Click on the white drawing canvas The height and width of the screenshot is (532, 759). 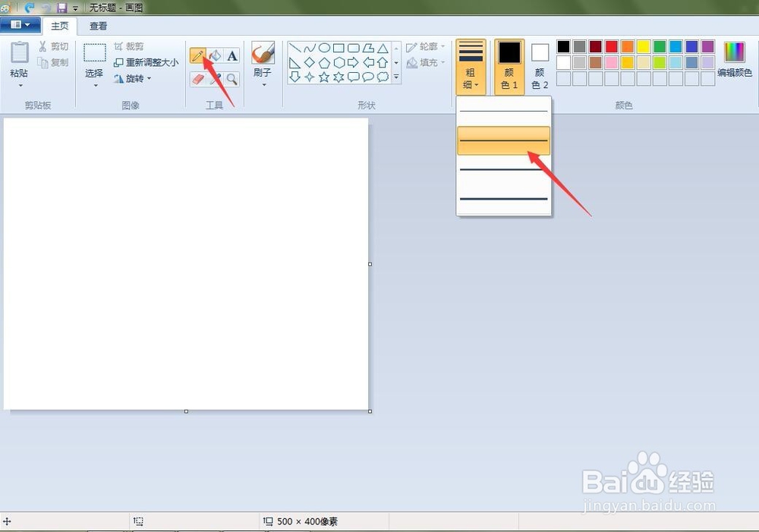(x=186, y=264)
